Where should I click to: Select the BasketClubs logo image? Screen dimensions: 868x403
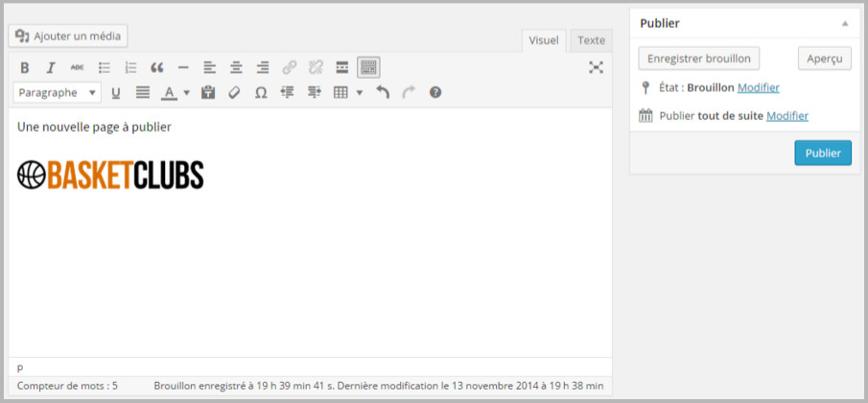coord(110,175)
